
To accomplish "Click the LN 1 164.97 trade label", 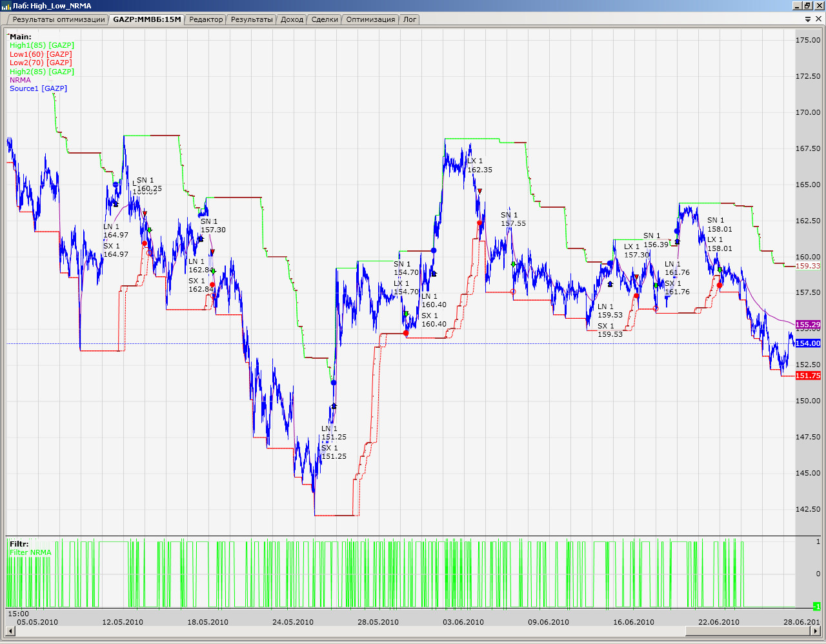I will tap(116, 231).
